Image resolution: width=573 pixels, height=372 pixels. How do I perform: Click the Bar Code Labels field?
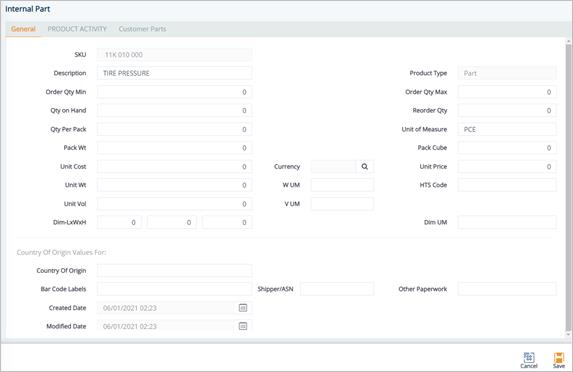174,289
